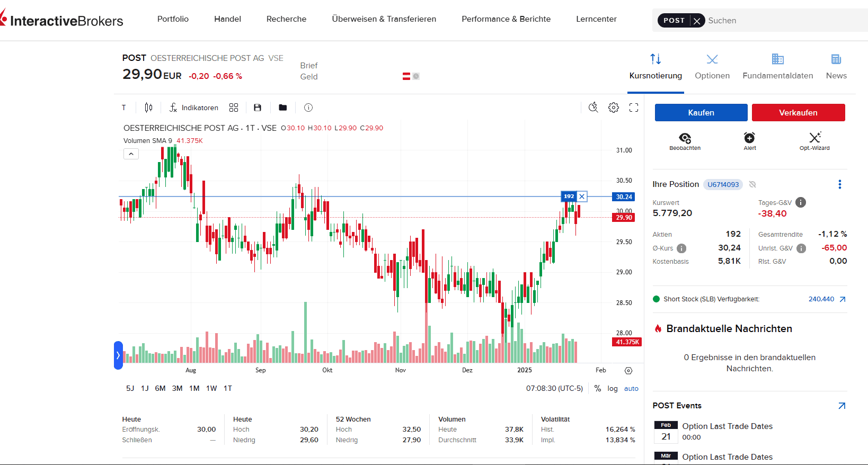Open Short Stock availability value 240.440

click(x=821, y=299)
